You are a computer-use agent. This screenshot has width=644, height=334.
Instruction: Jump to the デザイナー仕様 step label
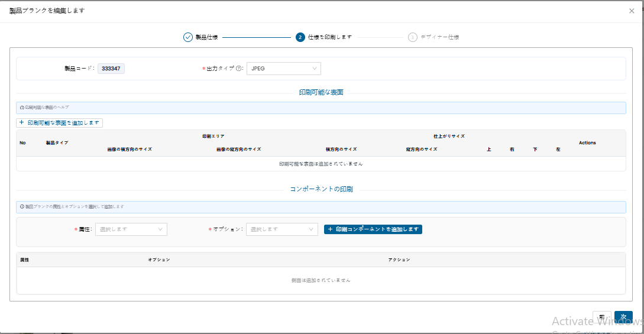pyautogui.click(x=440, y=37)
